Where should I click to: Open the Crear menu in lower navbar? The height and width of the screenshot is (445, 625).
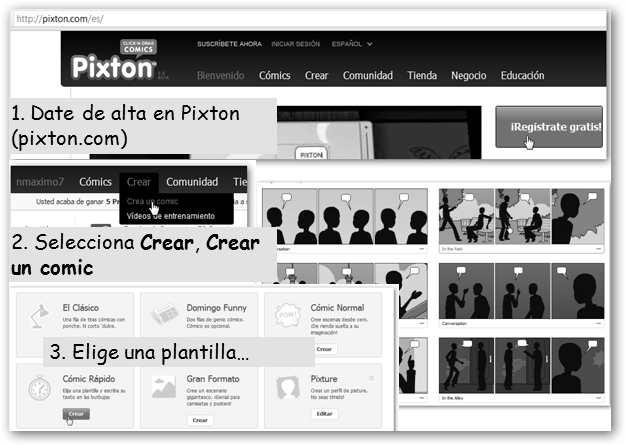pyautogui.click(x=139, y=182)
